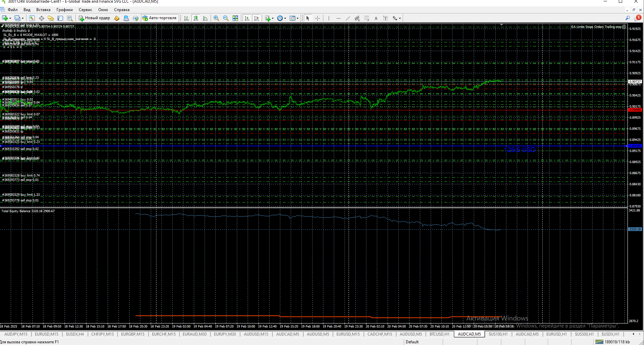
Task: Open the Справка menu
Action: (x=122, y=10)
